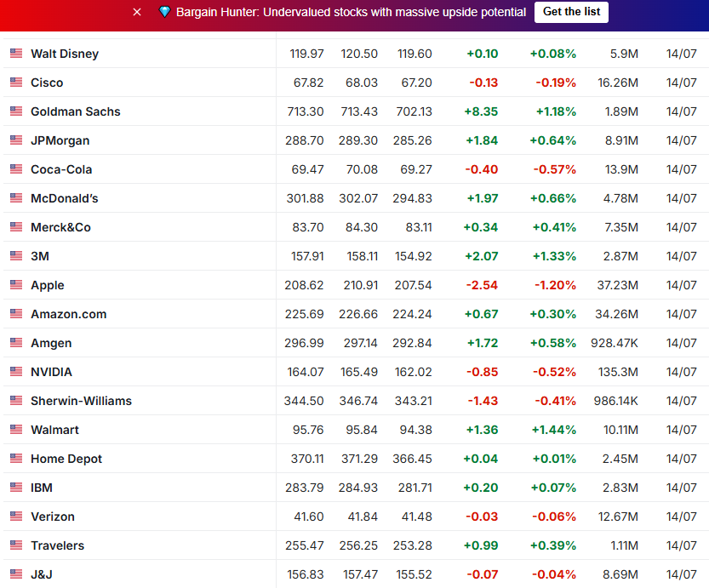Open the Travelers stock link
The width and height of the screenshot is (709, 588).
[57, 545]
